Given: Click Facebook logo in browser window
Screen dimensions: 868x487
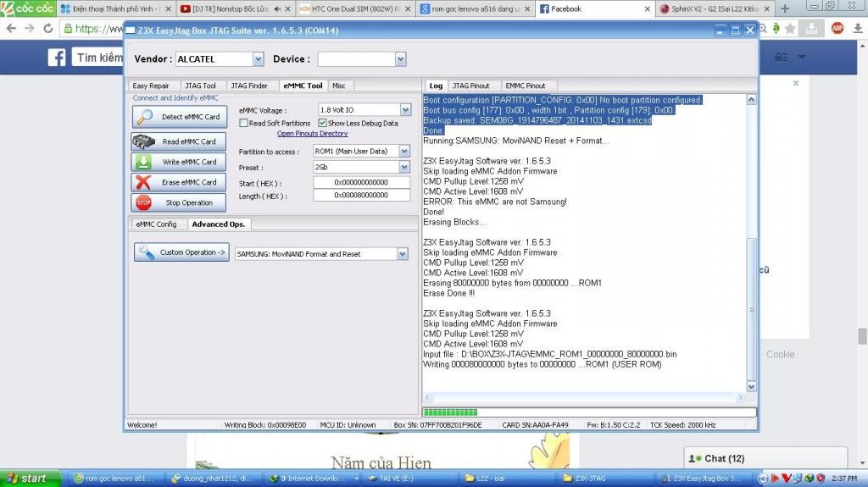Looking at the screenshot, I should (x=57, y=58).
